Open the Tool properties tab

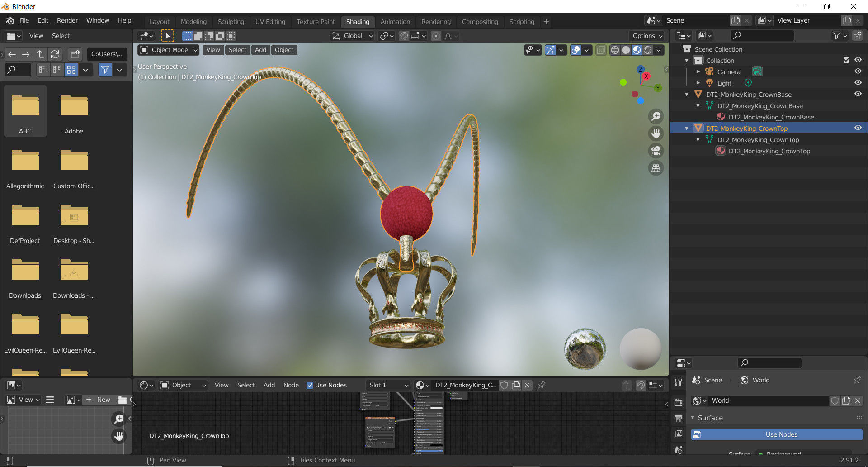[678, 382]
